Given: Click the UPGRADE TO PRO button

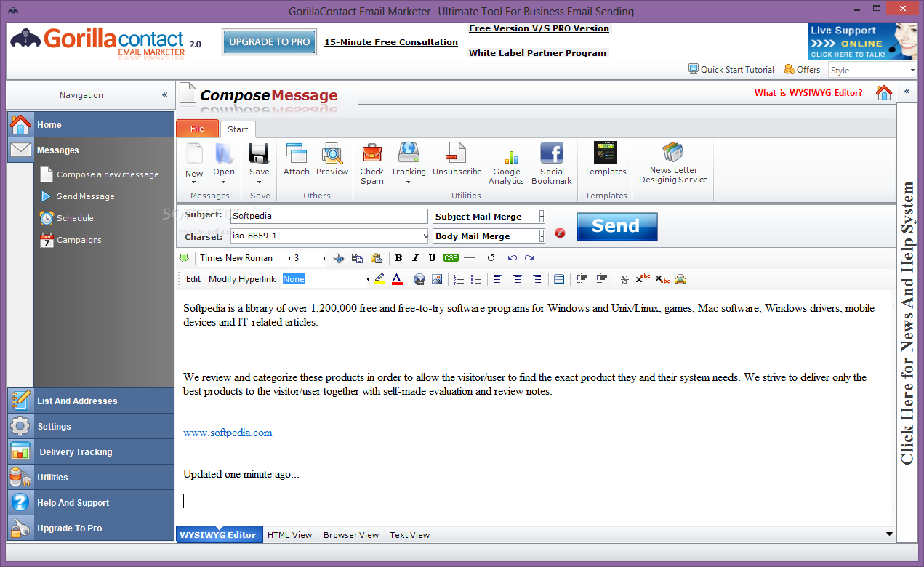Looking at the screenshot, I should [x=270, y=42].
